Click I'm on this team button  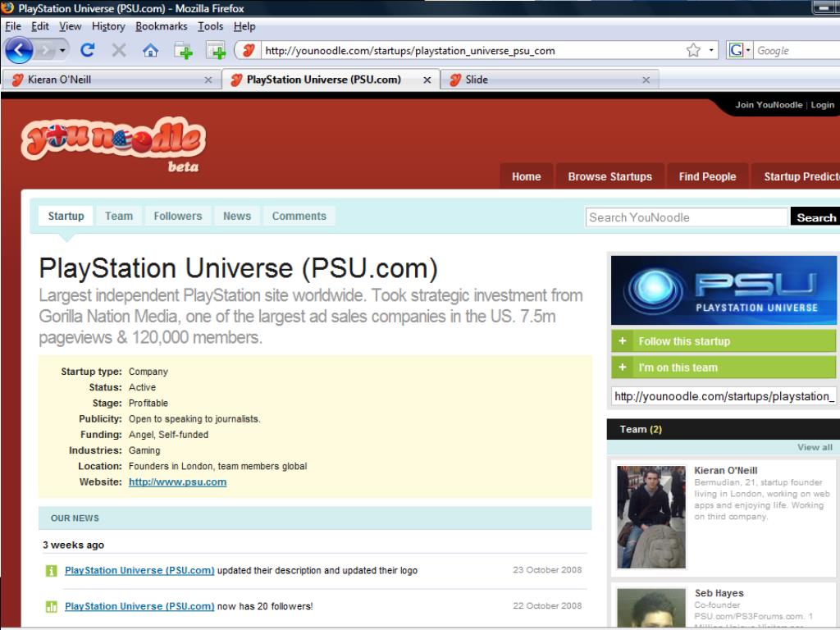(x=724, y=367)
